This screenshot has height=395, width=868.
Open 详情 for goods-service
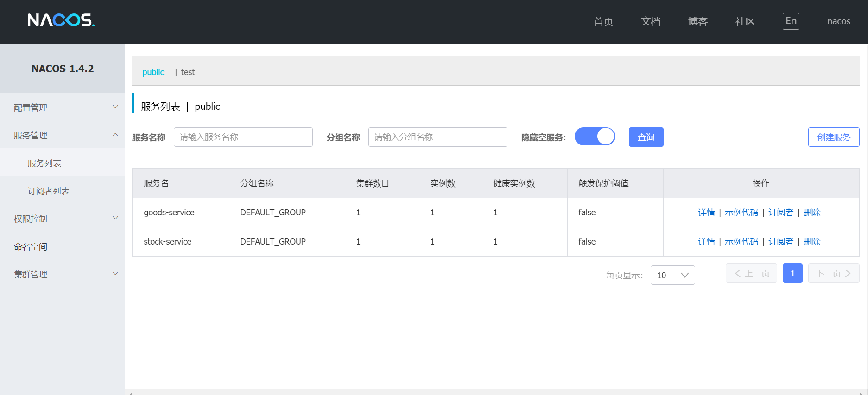click(706, 213)
